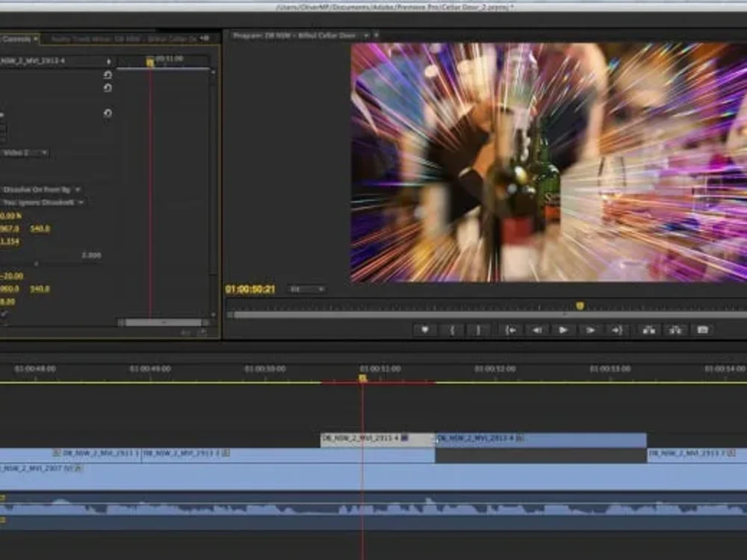Click the topmost reset arrow in Effect Controls
Image resolution: width=747 pixels, height=560 pixels.
[108, 75]
